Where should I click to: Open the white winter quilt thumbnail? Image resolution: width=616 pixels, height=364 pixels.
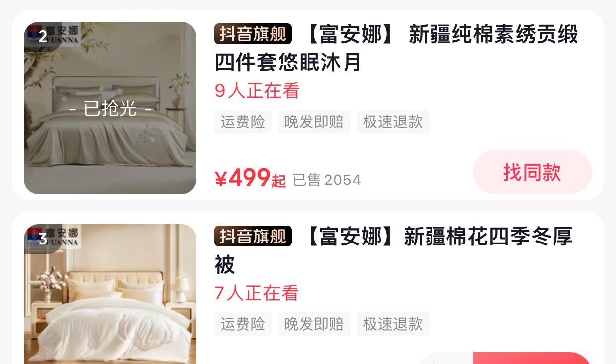pos(110,294)
